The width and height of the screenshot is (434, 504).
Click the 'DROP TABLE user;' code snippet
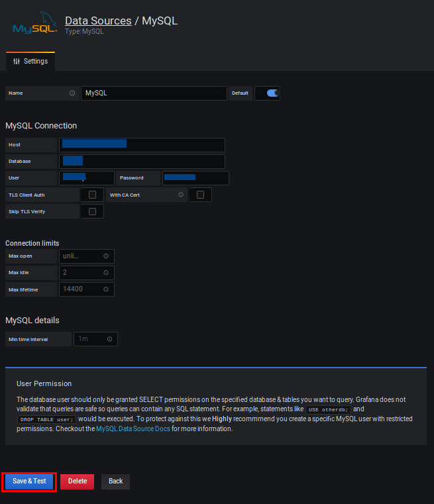click(x=46, y=419)
